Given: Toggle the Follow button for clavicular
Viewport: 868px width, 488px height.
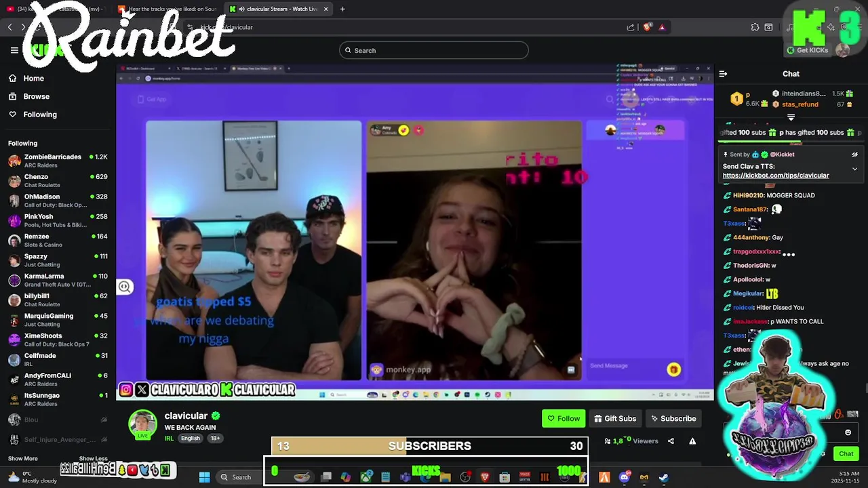Looking at the screenshot, I should coord(564,419).
